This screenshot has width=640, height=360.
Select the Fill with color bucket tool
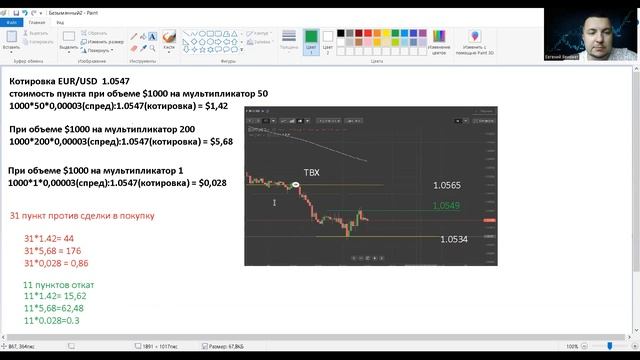point(143,37)
